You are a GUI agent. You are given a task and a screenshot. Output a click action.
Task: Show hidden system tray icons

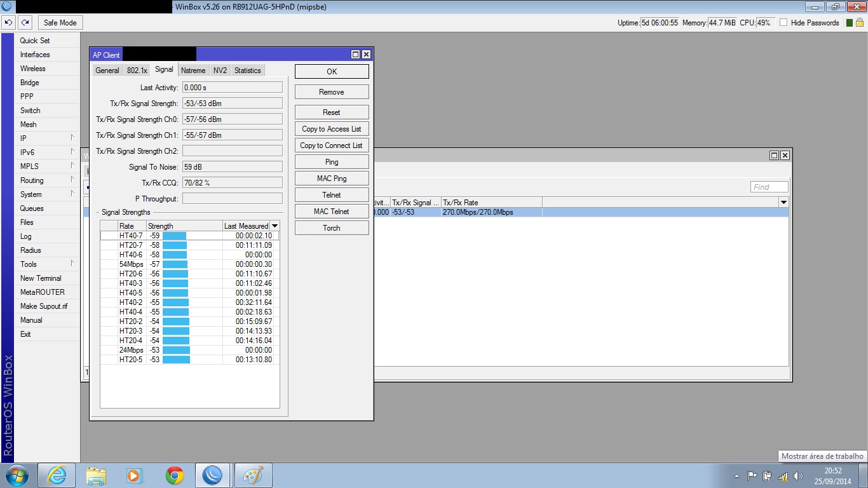(x=736, y=476)
